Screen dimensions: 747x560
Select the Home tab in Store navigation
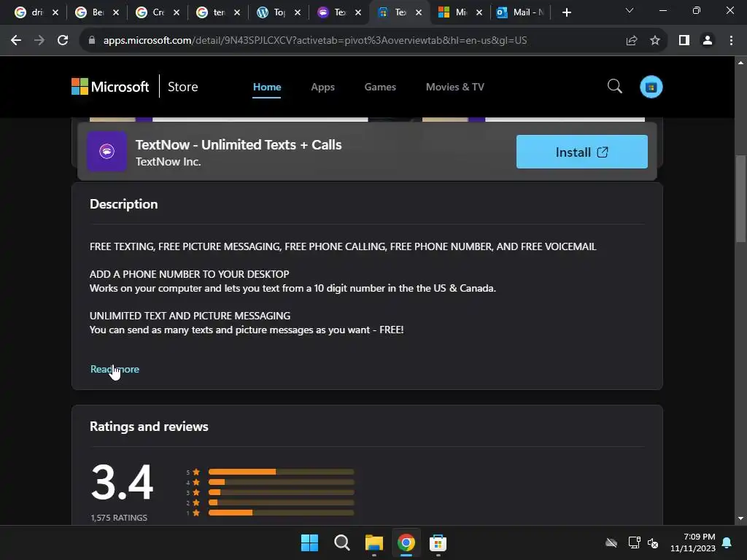pyautogui.click(x=267, y=87)
